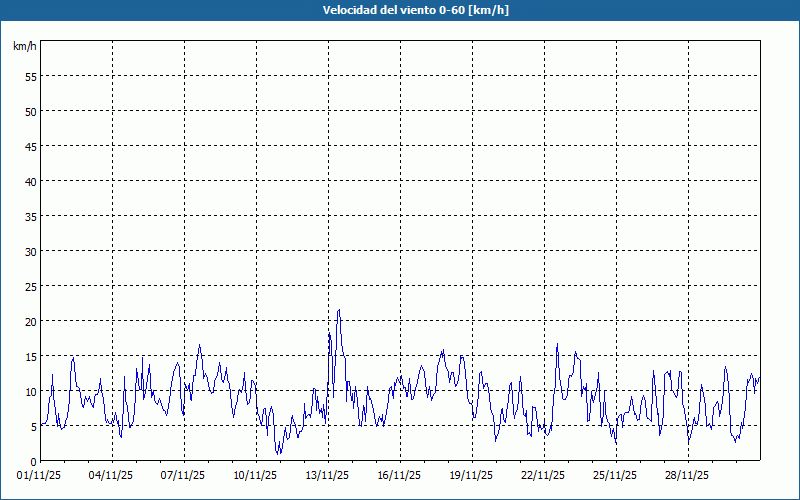Click the 19/11/25 date label
The height and width of the screenshot is (500, 800).
(472, 476)
